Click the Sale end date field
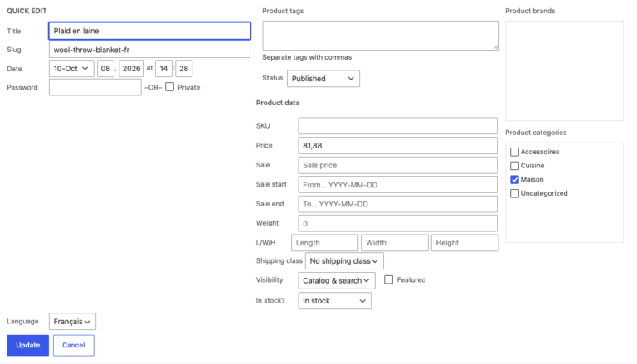 pos(398,204)
